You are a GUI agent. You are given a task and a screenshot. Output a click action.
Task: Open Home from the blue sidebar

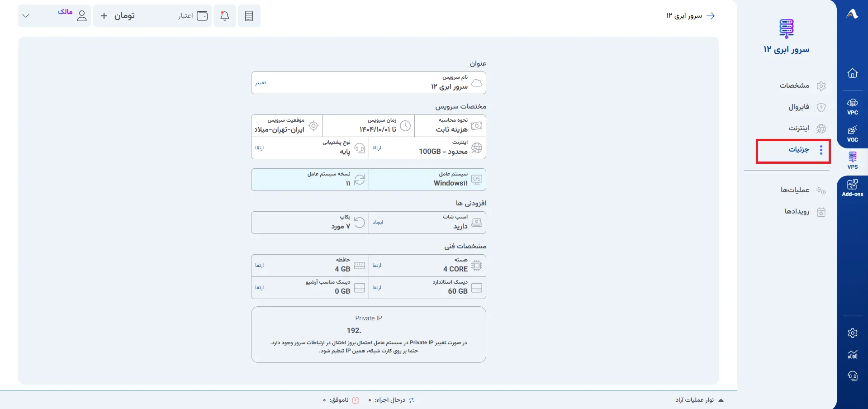click(x=853, y=73)
